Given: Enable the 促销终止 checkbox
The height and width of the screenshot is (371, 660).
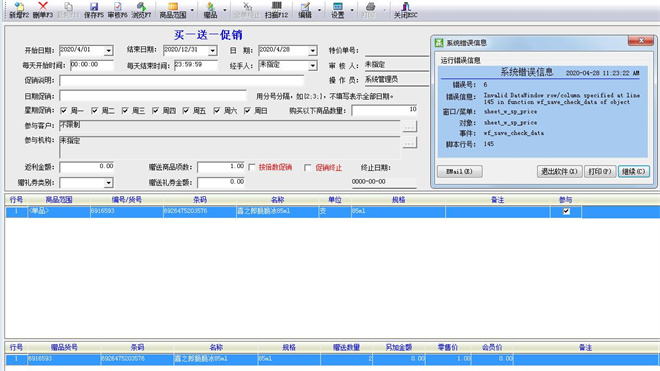Looking at the screenshot, I should pyautogui.click(x=308, y=168).
